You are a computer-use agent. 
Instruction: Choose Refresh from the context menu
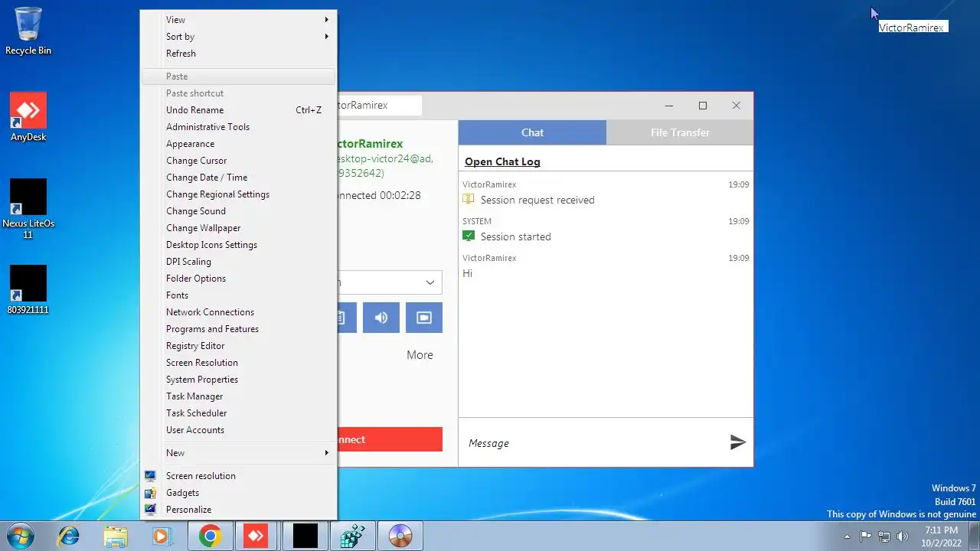point(239,54)
